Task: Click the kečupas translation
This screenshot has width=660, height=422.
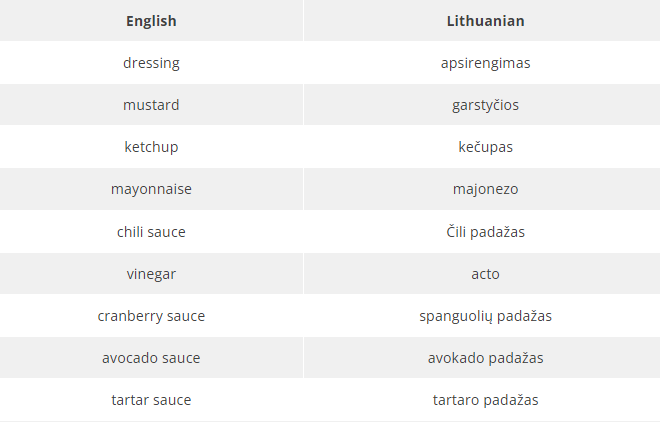Action: tap(485, 147)
